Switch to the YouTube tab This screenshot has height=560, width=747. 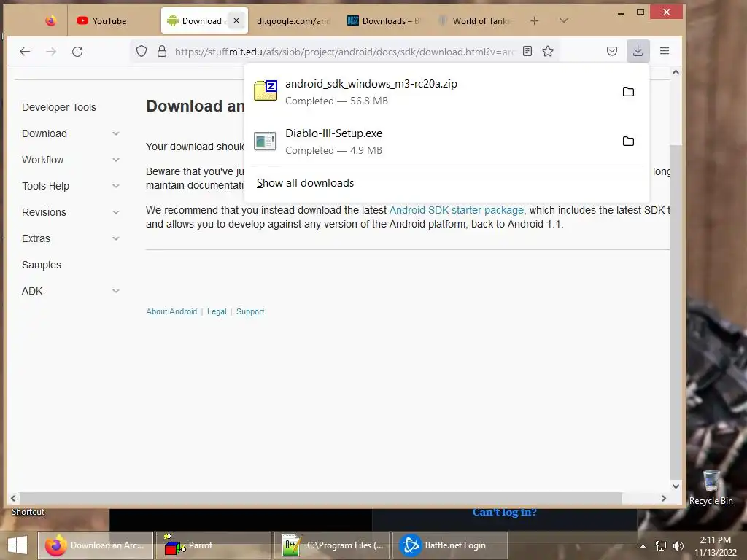click(113, 20)
